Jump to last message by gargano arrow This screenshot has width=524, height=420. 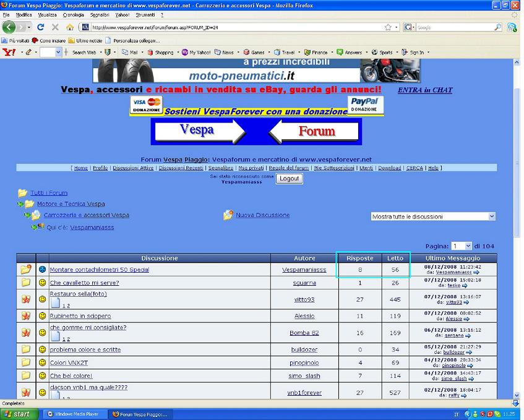click(x=468, y=335)
